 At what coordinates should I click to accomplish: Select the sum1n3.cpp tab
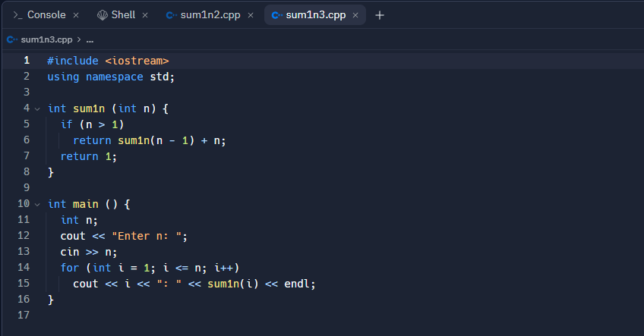click(x=315, y=15)
